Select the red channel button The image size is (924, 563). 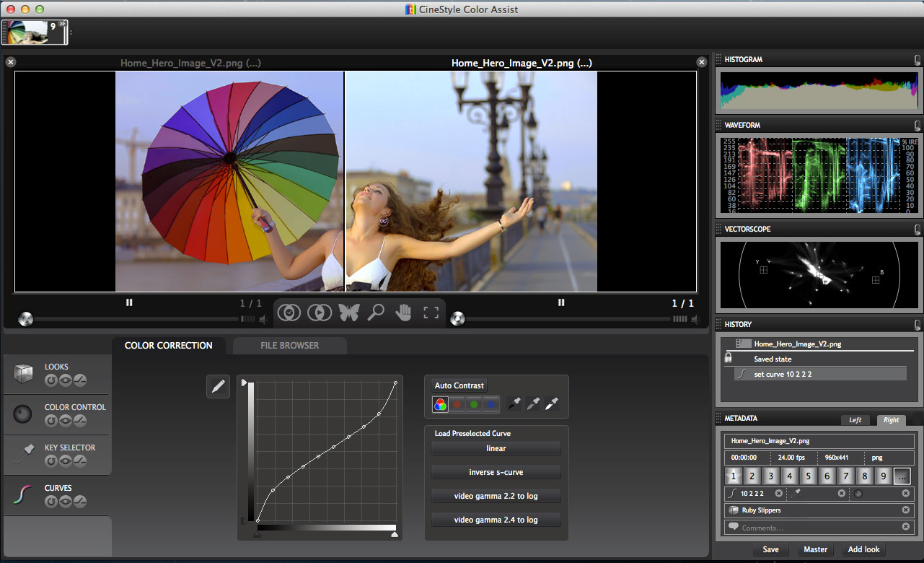(457, 405)
